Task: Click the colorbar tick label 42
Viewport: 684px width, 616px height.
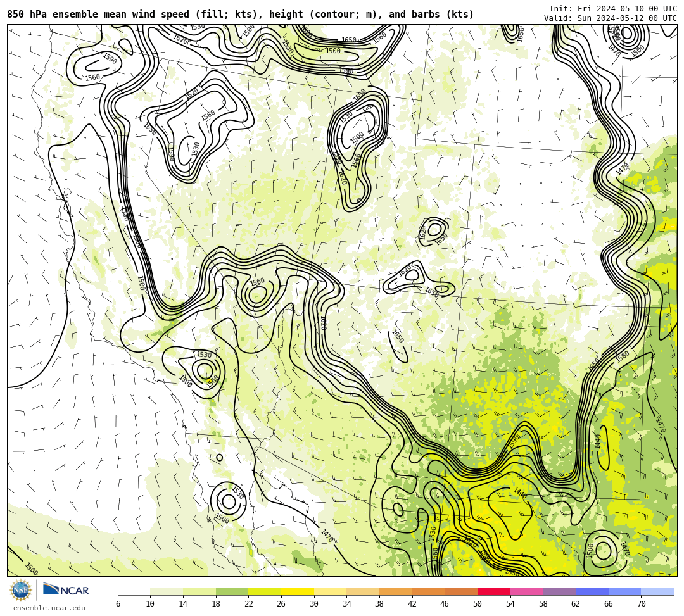Action: 412,604
